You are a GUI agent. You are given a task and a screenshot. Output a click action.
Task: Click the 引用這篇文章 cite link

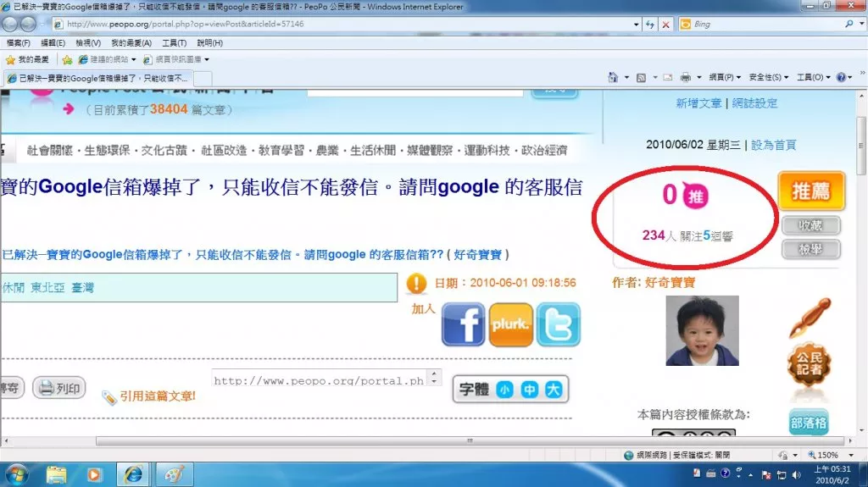(x=157, y=396)
